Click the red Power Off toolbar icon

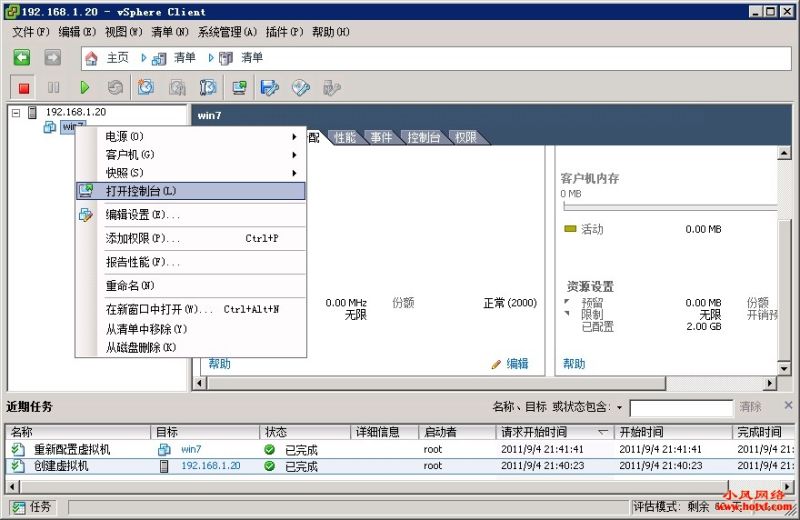coord(24,88)
